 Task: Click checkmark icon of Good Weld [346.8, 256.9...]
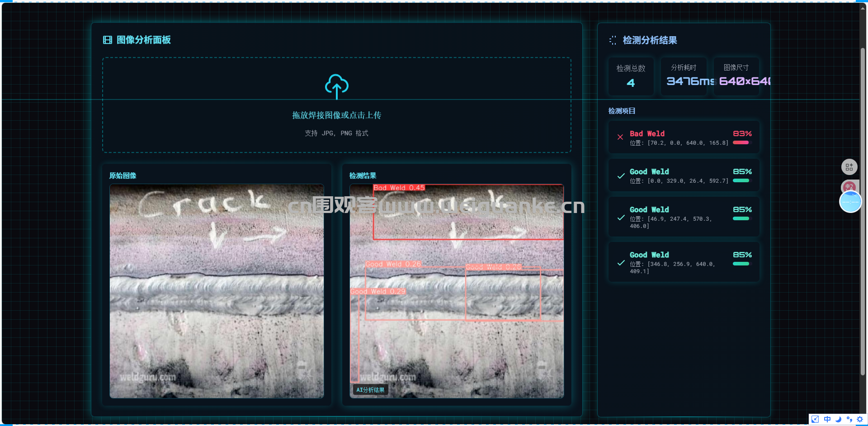[621, 263]
